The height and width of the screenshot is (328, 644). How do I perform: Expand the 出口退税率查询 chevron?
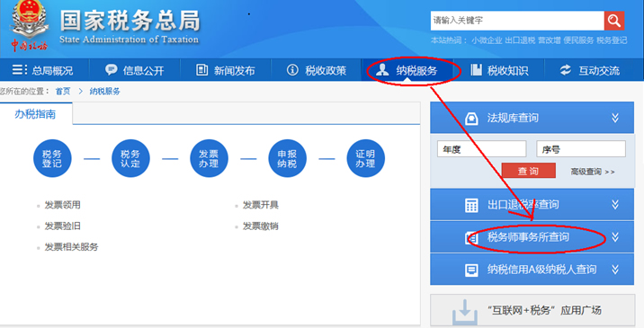pyautogui.click(x=615, y=204)
